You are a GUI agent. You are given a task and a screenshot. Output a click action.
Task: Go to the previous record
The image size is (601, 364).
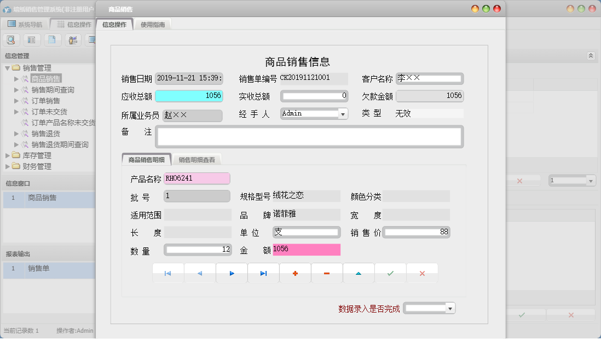point(200,273)
